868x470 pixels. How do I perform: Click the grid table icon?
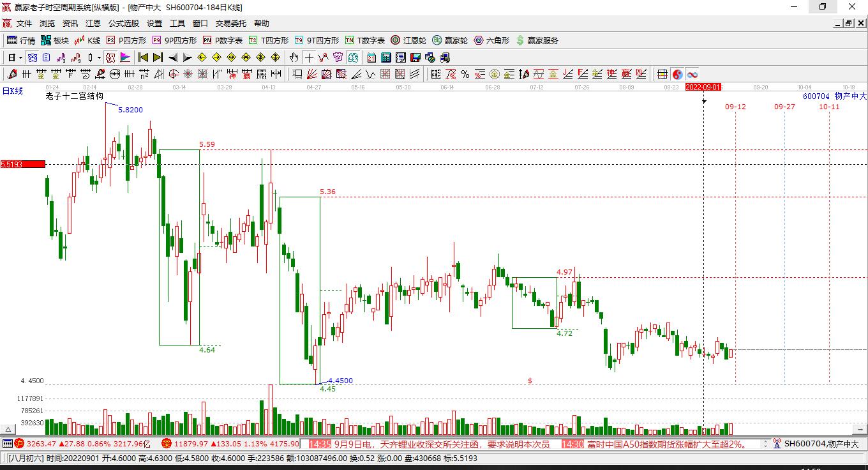[662, 74]
